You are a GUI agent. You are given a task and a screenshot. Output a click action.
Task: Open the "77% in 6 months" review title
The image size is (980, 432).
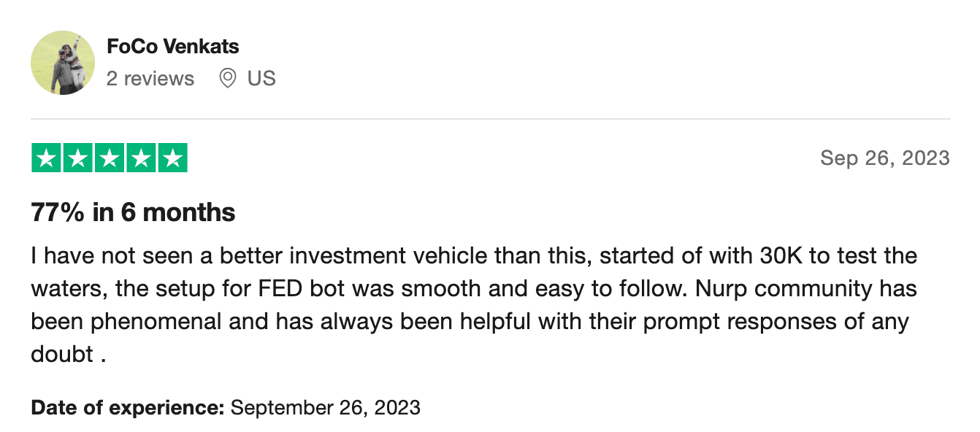(x=133, y=212)
